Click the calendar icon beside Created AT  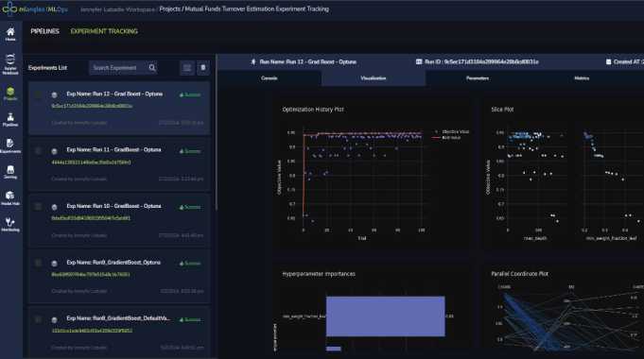point(608,62)
